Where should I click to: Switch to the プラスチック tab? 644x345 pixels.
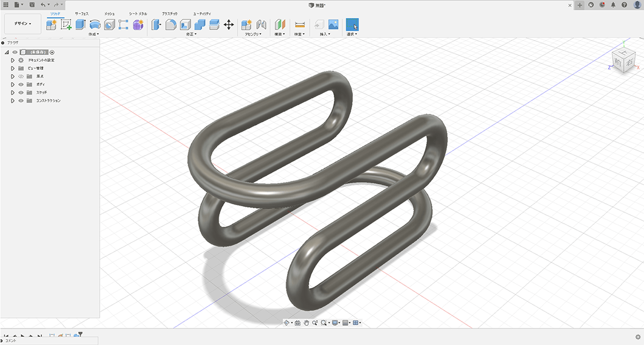170,13
